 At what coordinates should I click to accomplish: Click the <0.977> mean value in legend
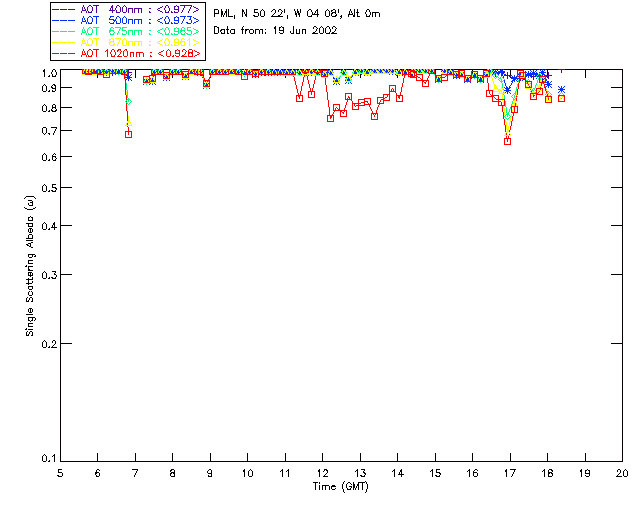pos(178,9)
